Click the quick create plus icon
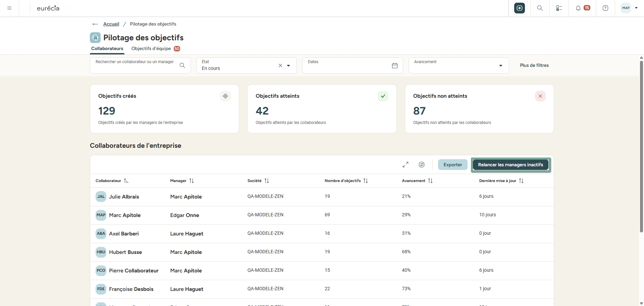The width and height of the screenshot is (644, 306). tap(520, 8)
